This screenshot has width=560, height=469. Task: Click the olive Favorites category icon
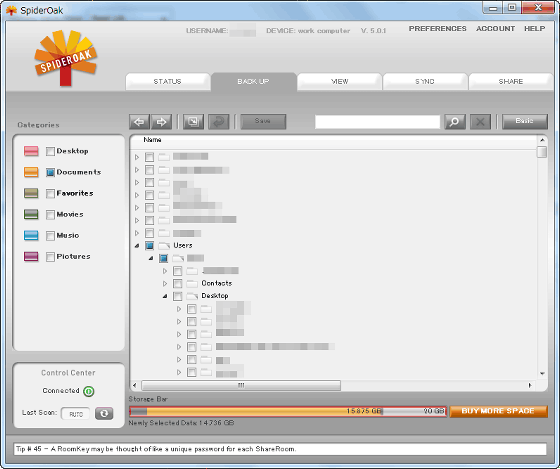coord(31,193)
